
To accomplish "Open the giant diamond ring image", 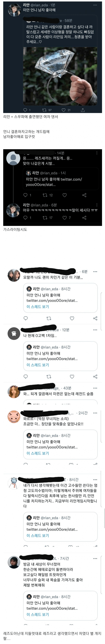I will [x=60, y=76].
